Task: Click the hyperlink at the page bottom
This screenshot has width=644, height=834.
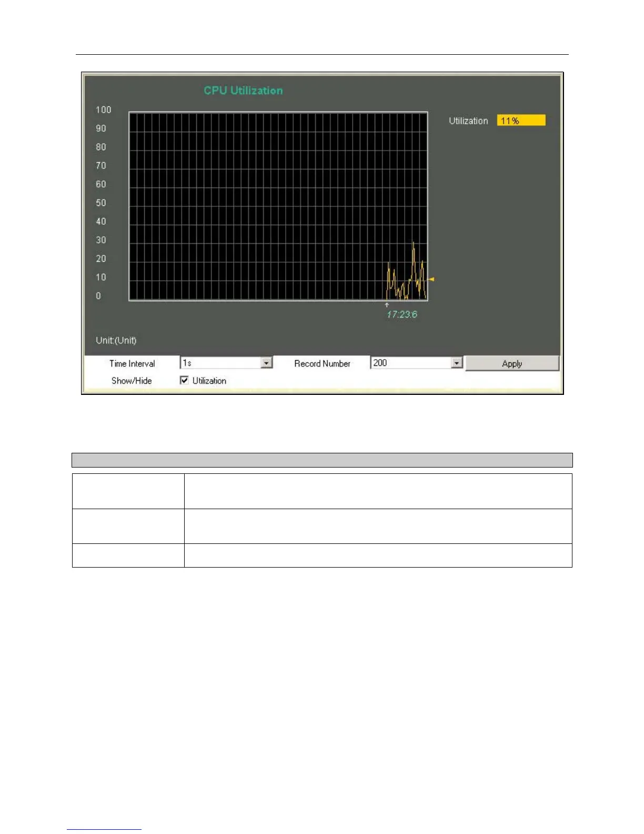Action: [x=104, y=829]
